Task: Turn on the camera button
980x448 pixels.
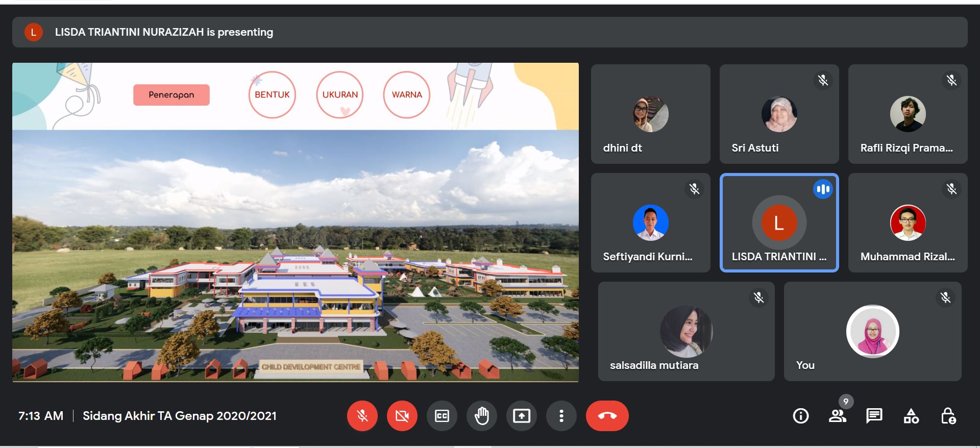Action: pos(402,416)
